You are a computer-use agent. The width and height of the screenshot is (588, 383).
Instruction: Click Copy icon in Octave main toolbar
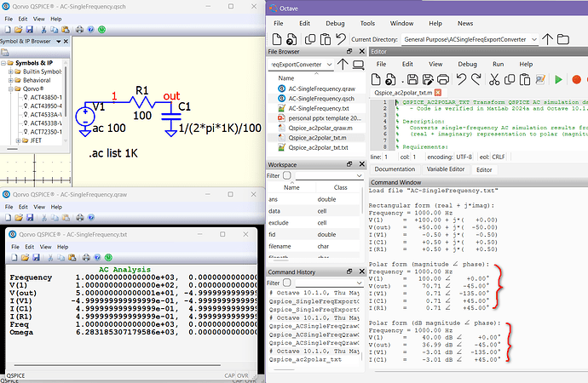[310, 39]
